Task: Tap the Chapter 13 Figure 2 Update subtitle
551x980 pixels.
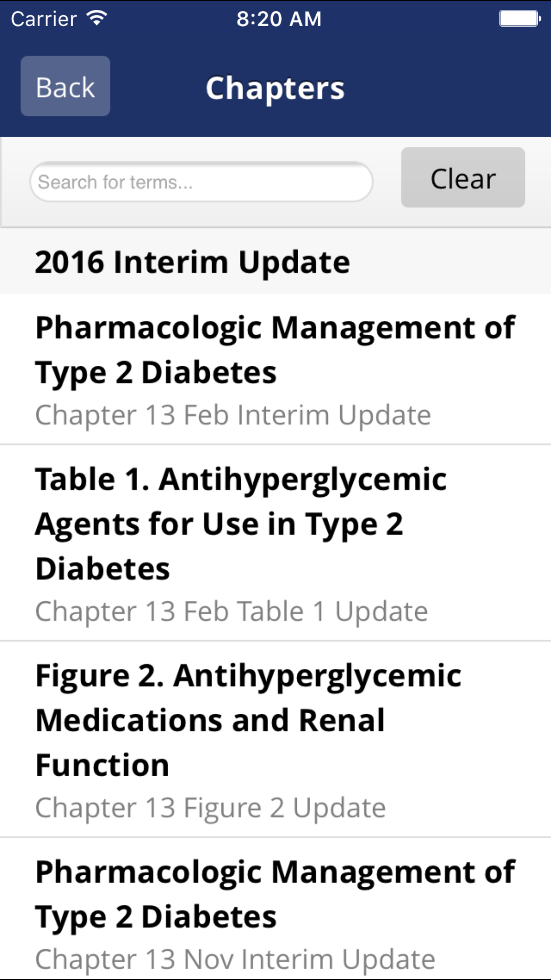Action: [210, 808]
